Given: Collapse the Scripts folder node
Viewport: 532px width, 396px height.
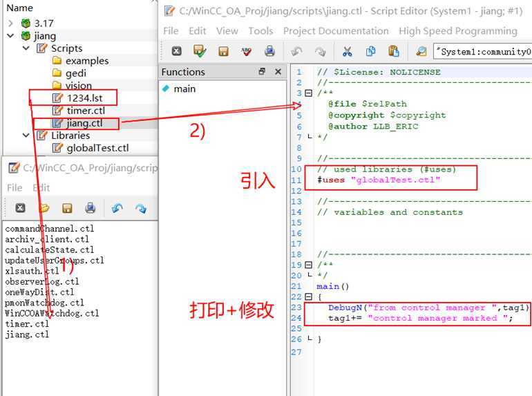Looking at the screenshot, I should [x=26, y=48].
